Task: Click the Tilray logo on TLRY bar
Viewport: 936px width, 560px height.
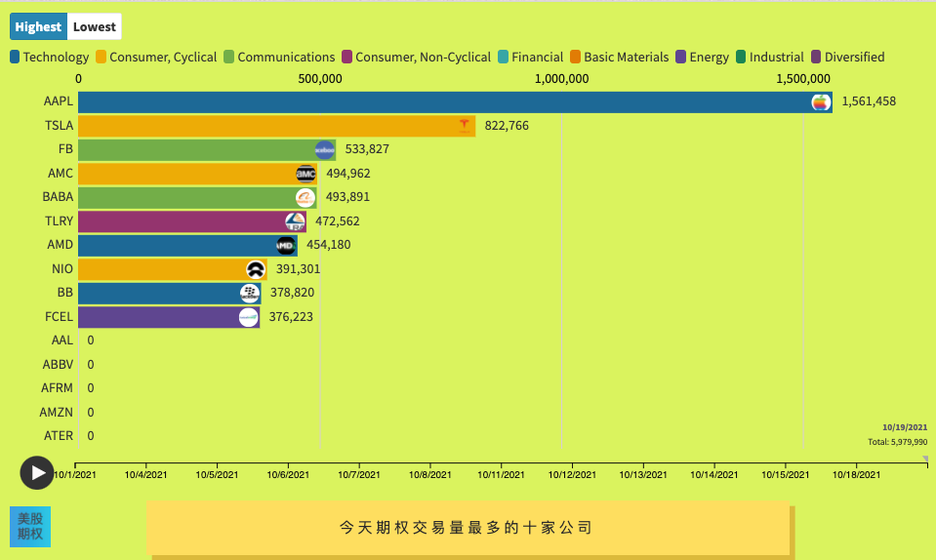Action: pos(295,221)
